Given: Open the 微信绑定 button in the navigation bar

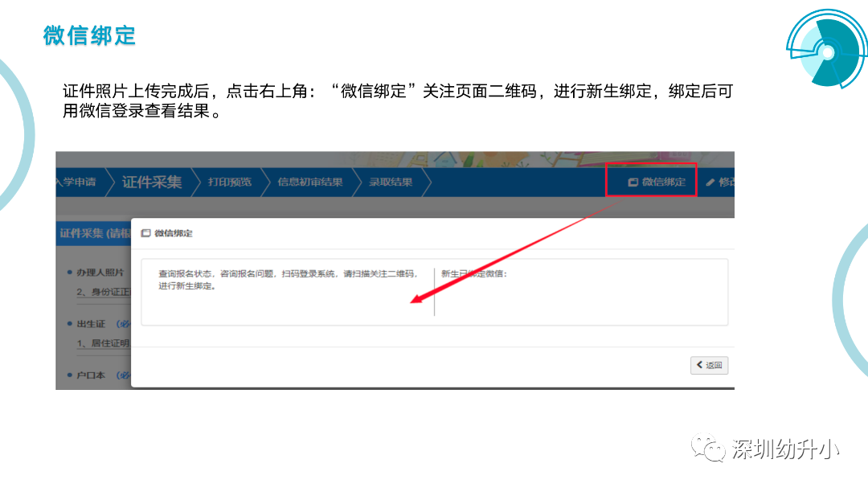Looking at the screenshot, I should [656, 182].
